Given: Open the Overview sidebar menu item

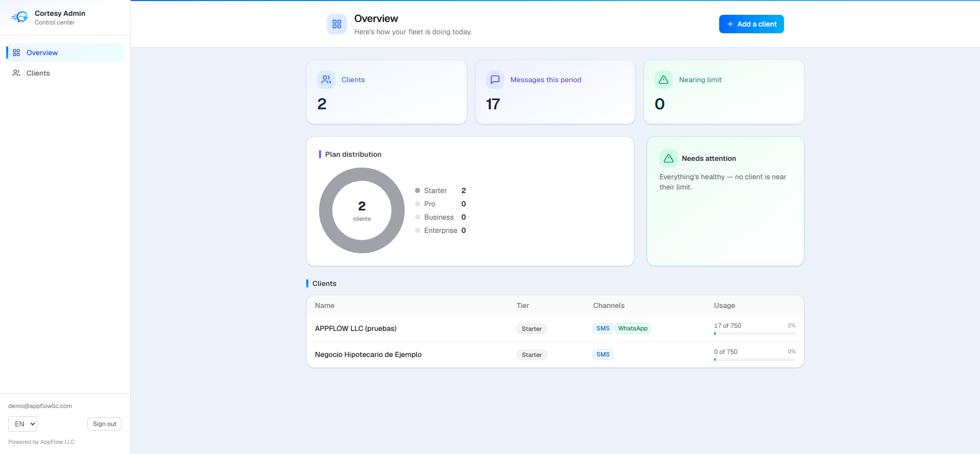Looking at the screenshot, I should tap(65, 53).
